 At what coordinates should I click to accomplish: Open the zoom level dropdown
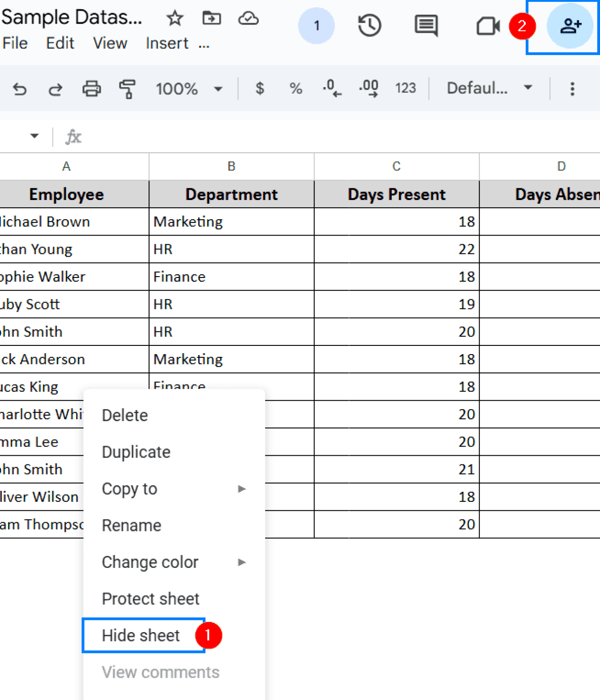[218, 89]
